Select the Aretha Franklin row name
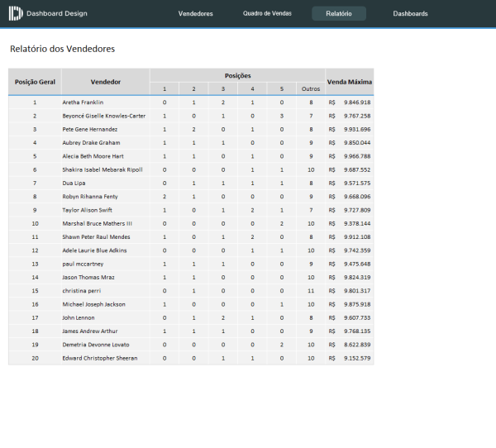 click(83, 102)
